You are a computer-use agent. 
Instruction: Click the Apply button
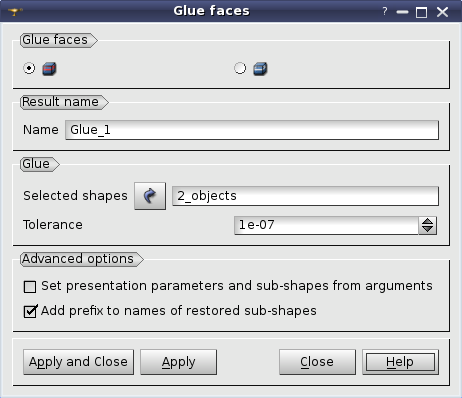tap(179, 362)
